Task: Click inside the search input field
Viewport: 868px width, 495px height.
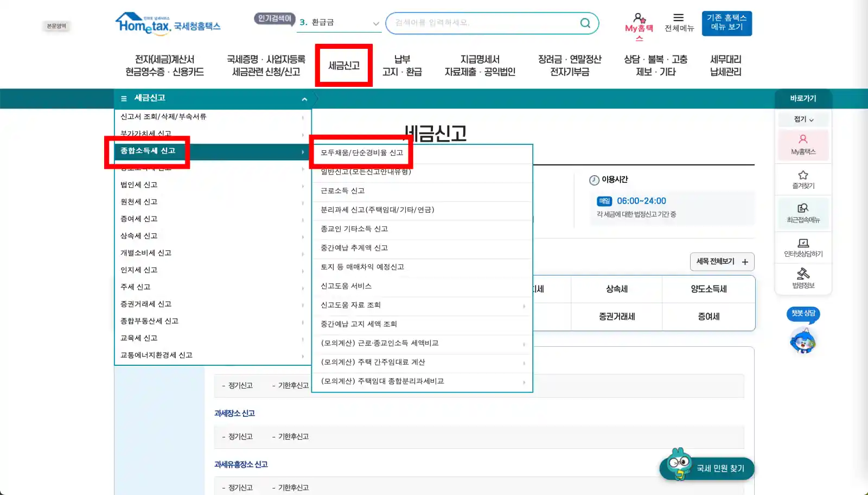Action: click(477, 23)
